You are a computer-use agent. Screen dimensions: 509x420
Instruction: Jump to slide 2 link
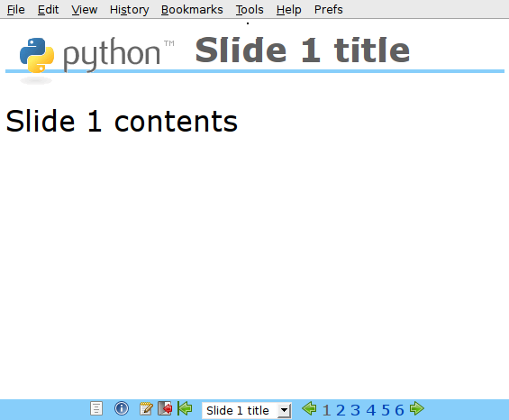pos(341,410)
